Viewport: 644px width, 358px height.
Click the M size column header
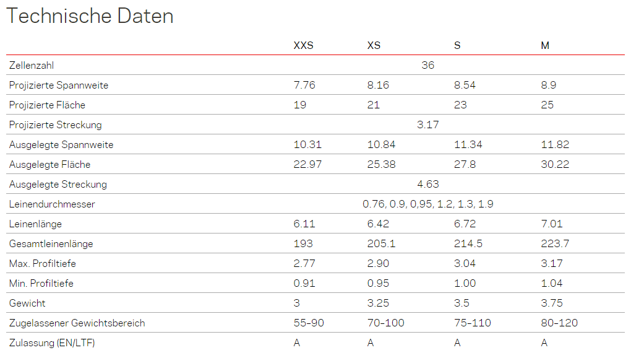pos(545,45)
